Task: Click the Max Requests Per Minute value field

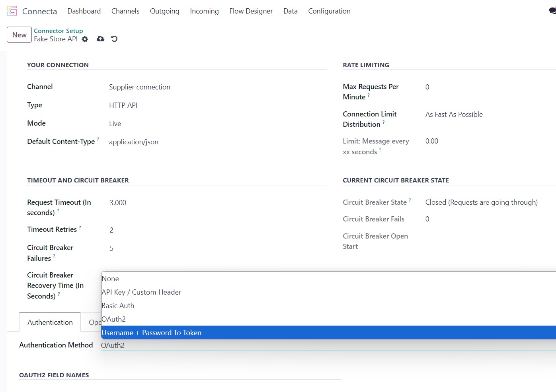Action: 427,87
